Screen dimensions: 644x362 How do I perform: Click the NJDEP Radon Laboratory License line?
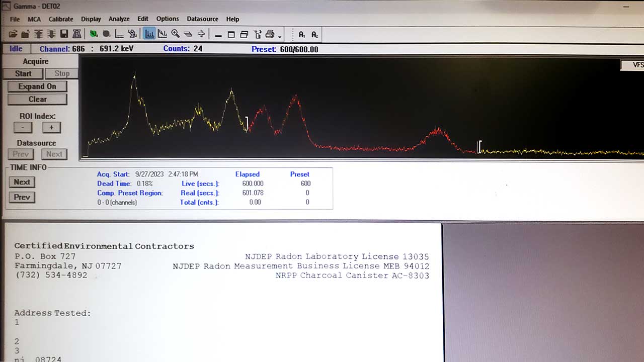tap(337, 256)
